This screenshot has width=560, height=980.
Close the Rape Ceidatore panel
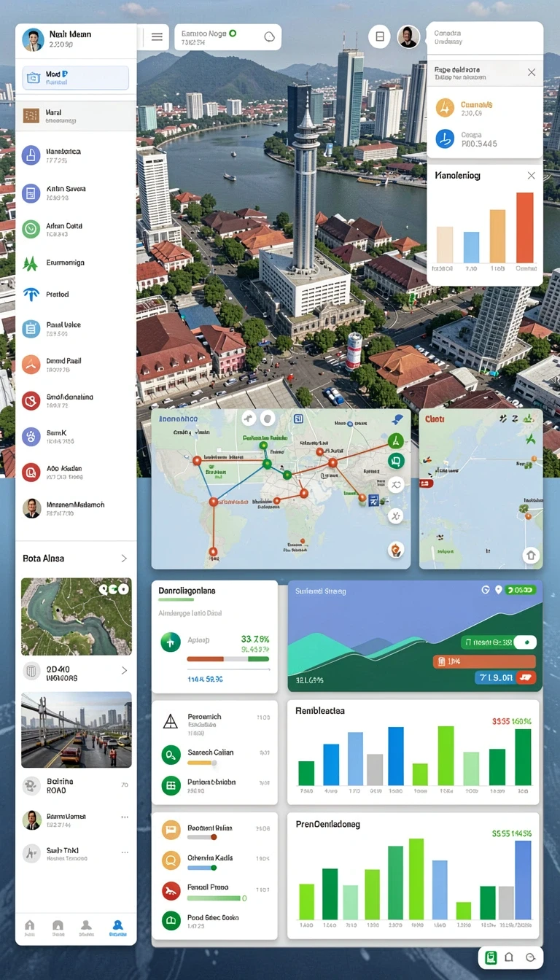(x=531, y=72)
